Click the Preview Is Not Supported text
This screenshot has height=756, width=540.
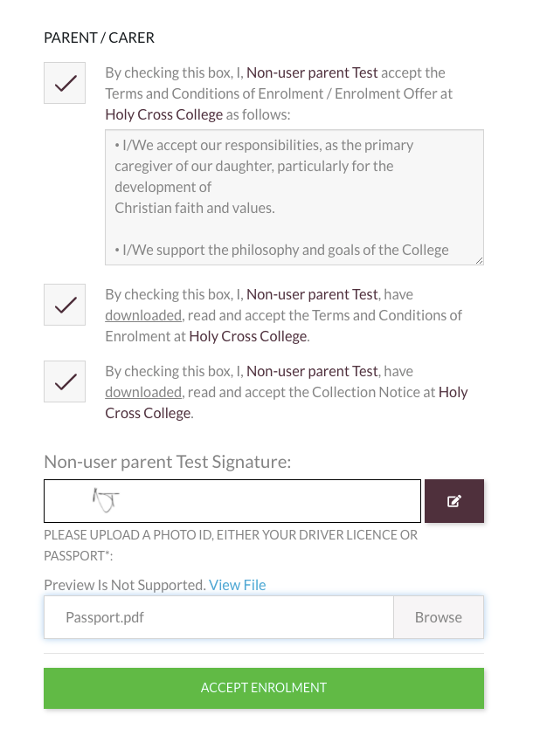[x=124, y=585]
